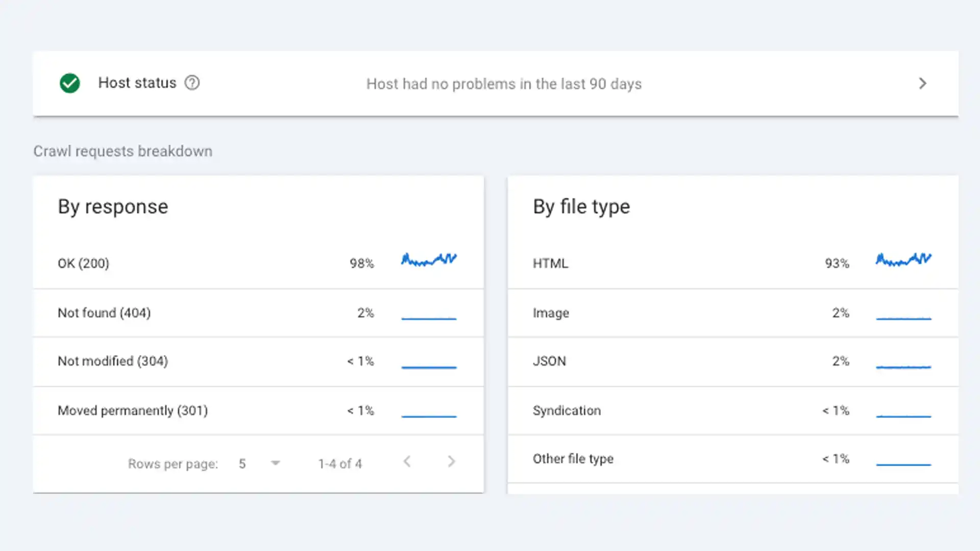This screenshot has height=551, width=980.
Task: Click the Crawl requests breakdown heading
Action: pyautogui.click(x=123, y=151)
